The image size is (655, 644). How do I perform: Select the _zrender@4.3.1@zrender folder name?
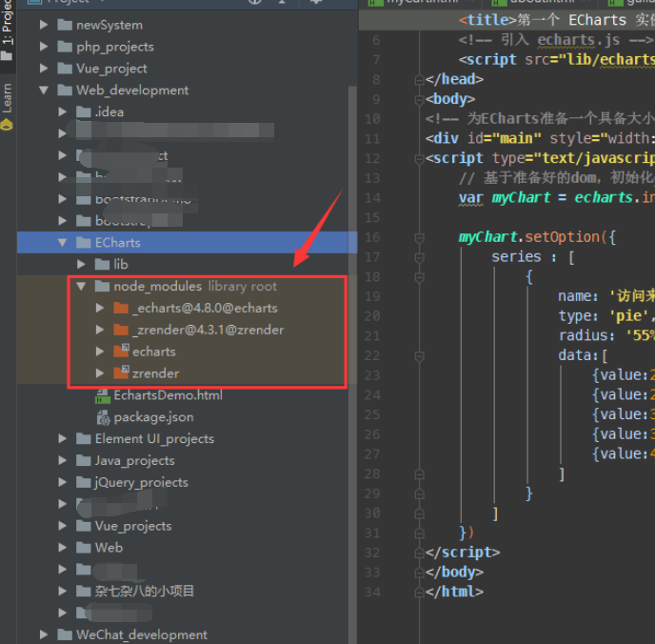(208, 330)
